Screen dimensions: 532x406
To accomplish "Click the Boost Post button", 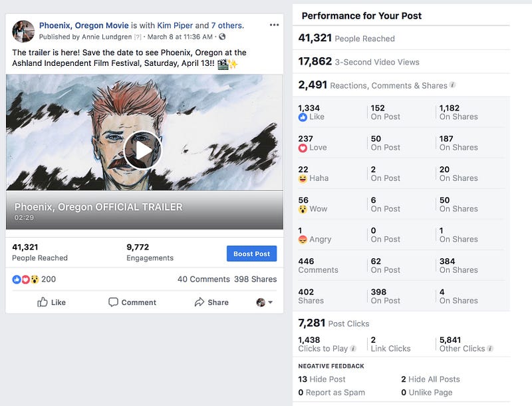I will (252, 254).
